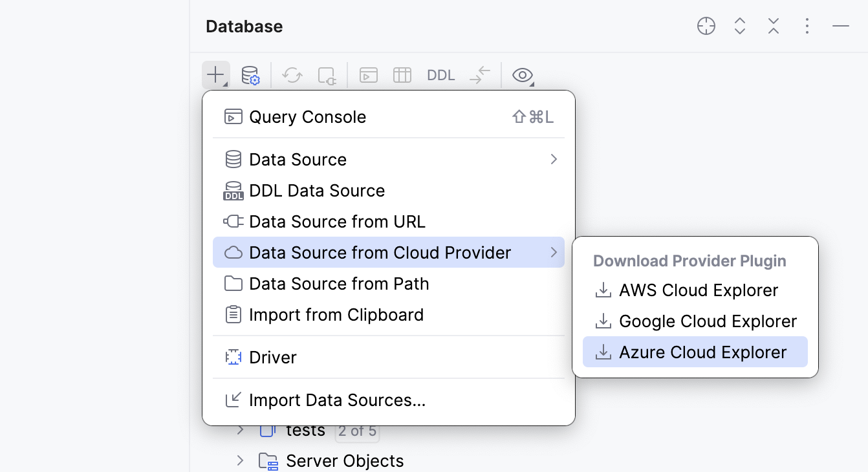Open the add new item plus icon

pyautogui.click(x=215, y=74)
